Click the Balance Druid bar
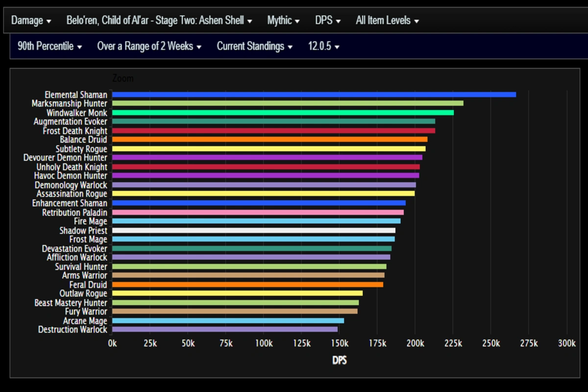 [269, 140]
